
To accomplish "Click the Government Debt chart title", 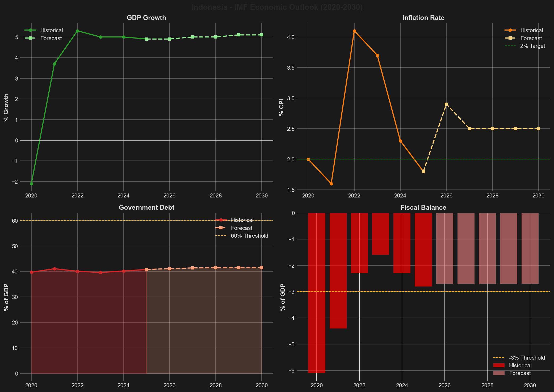I will point(146,208).
